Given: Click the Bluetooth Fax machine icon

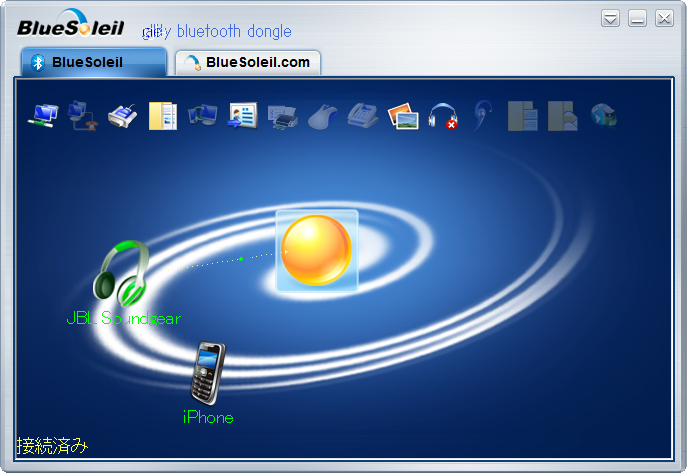Looking at the screenshot, I should click(282, 116).
